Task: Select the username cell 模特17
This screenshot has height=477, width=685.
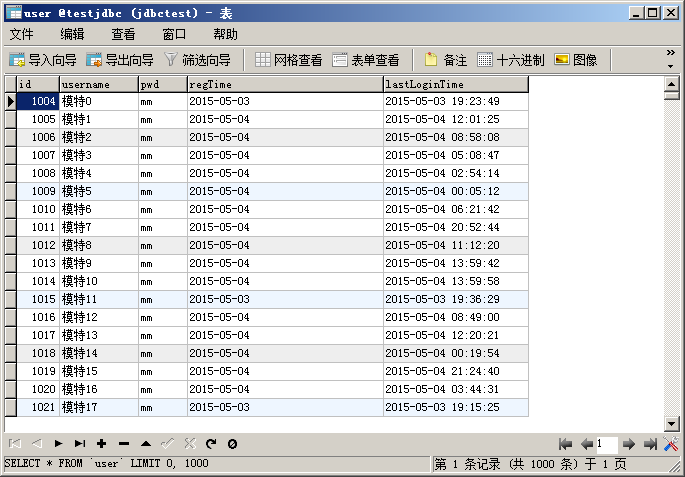Action: tap(99, 407)
